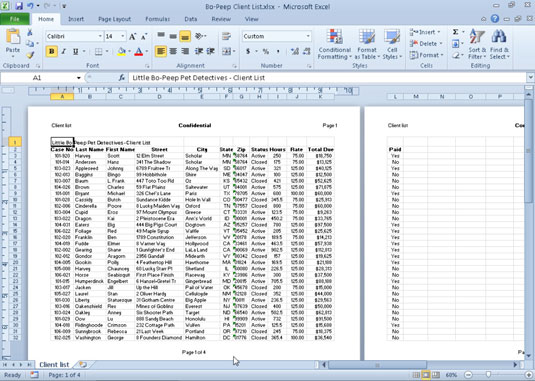This screenshot has height=381, width=535.
Task: Increase font size with Grow Font icon
Action: 133,36
